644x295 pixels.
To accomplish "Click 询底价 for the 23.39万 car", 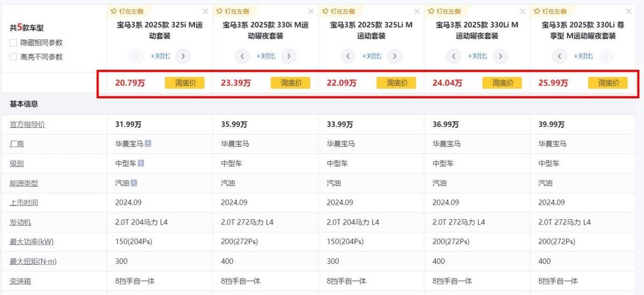I will pos(290,83).
